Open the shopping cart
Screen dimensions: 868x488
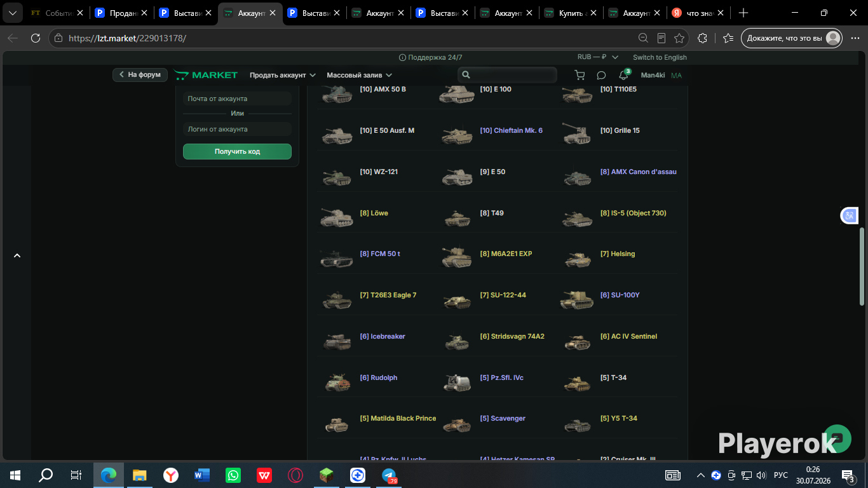pos(580,75)
